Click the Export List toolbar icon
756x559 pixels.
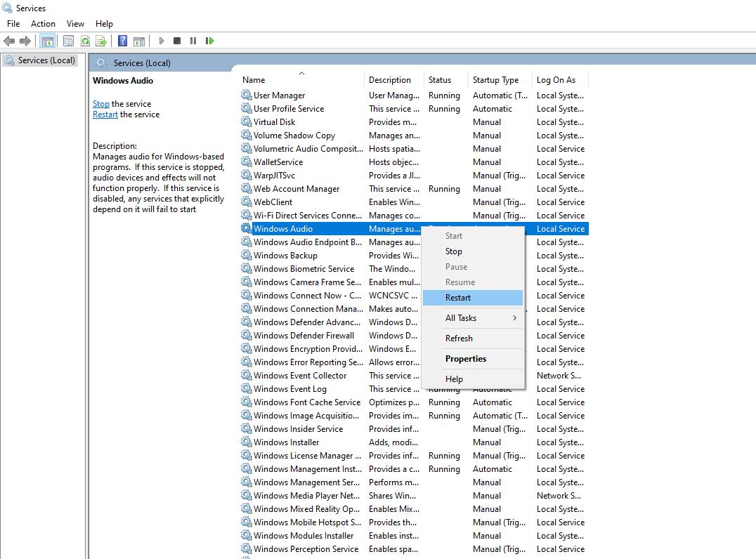101,40
